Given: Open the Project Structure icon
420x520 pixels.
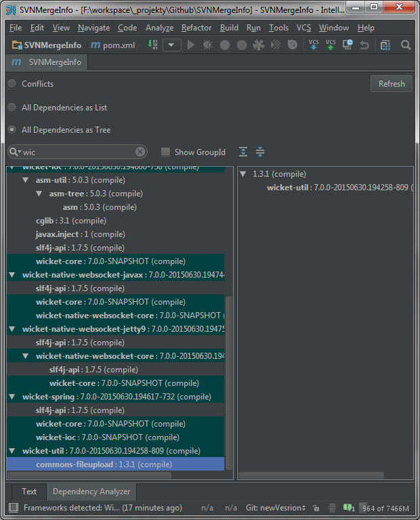Looking at the screenshot, I should pyautogui.click(x=385, y=45).
